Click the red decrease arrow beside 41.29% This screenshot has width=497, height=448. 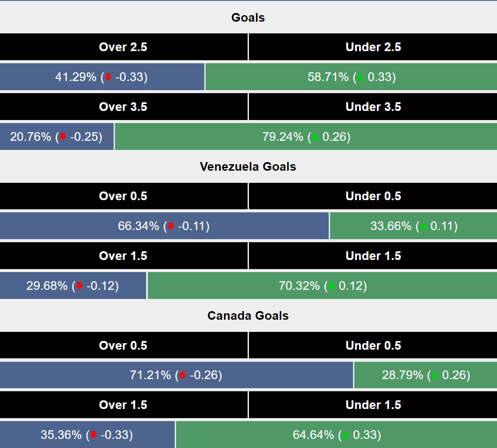pyautogui.click(x=108, y=77)
